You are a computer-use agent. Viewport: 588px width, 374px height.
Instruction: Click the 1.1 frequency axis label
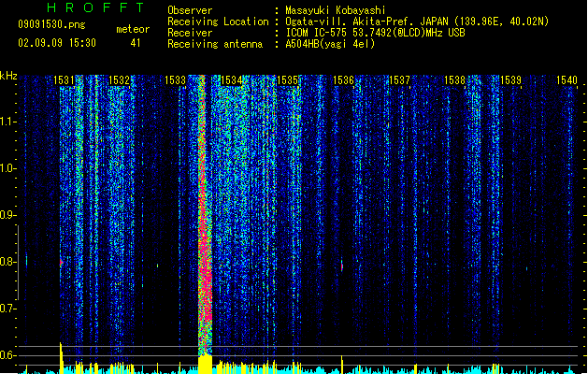(7, 122)
